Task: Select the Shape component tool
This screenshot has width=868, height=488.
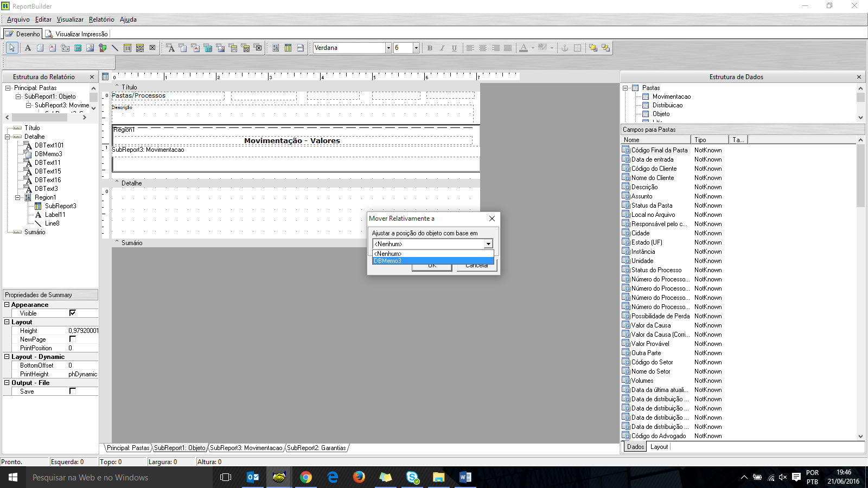Action: coord(103,48)
